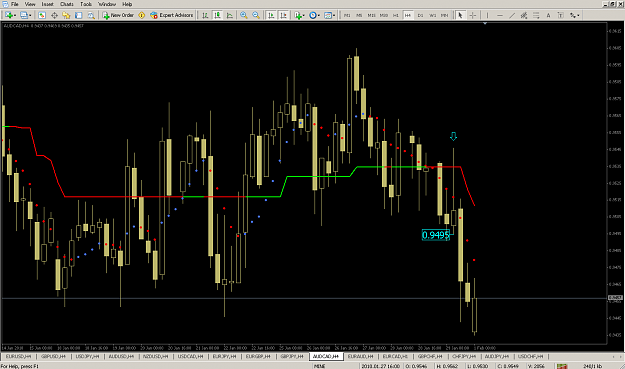The height and width of the screenshot is (369, 625).
Task: Select the MN timeframe
Action: (x=444, y=15)
